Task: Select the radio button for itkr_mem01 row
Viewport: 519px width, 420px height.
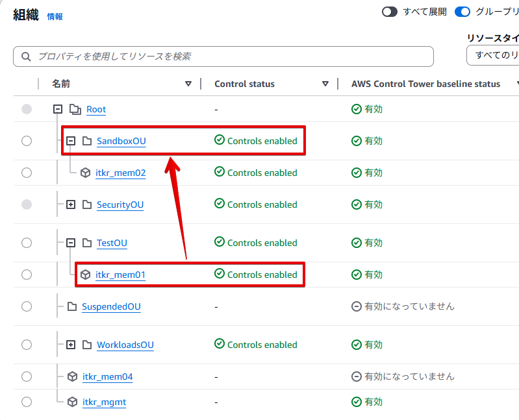Action: tap(27, 275)
